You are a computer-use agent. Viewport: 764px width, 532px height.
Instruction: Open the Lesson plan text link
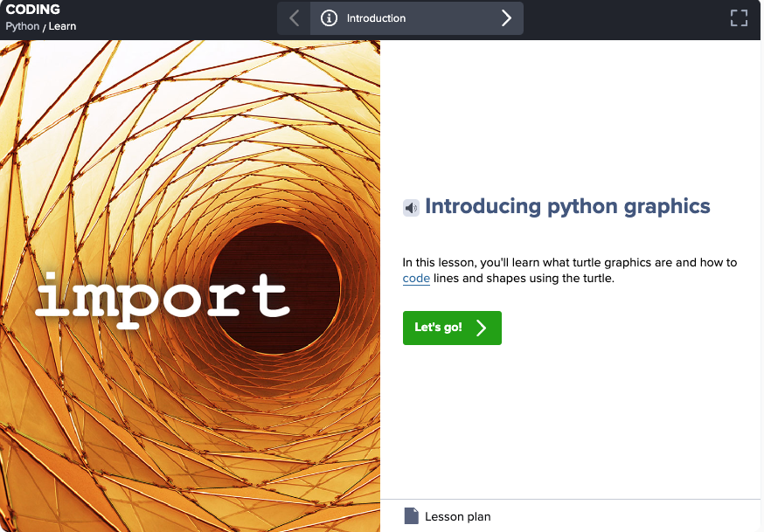457,517
